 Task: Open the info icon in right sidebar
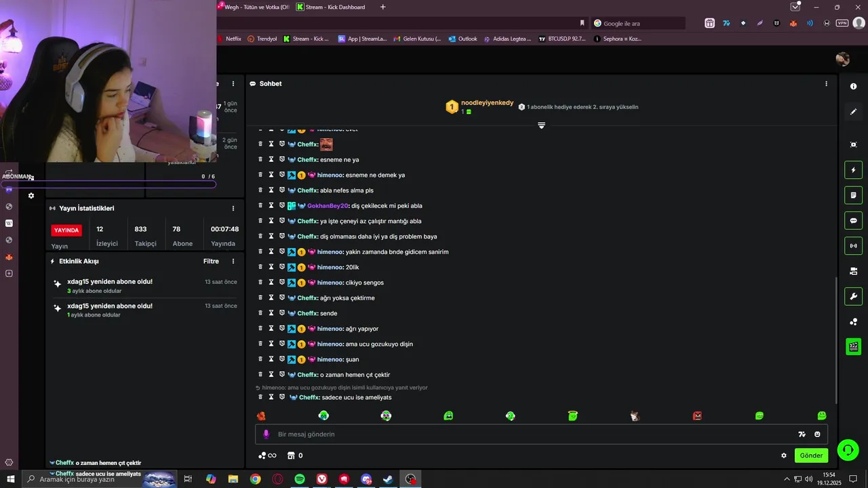point(853,86)
